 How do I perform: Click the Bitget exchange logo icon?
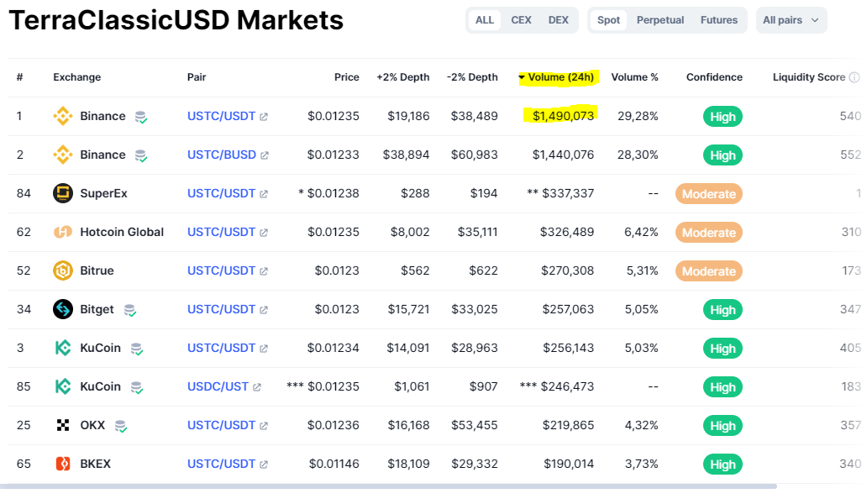(63, 310)
